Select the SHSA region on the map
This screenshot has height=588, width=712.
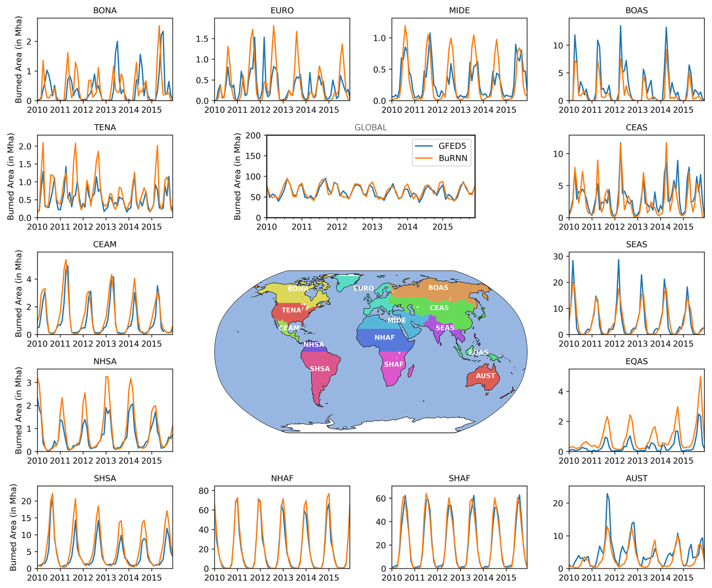click(319, 369)
